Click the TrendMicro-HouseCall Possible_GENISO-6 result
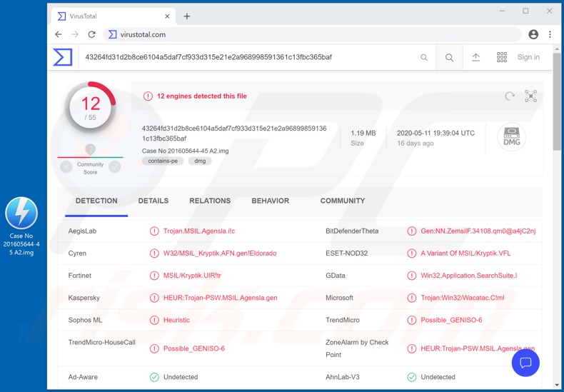This screenshot has width=564, height=392. pos(194,348)
